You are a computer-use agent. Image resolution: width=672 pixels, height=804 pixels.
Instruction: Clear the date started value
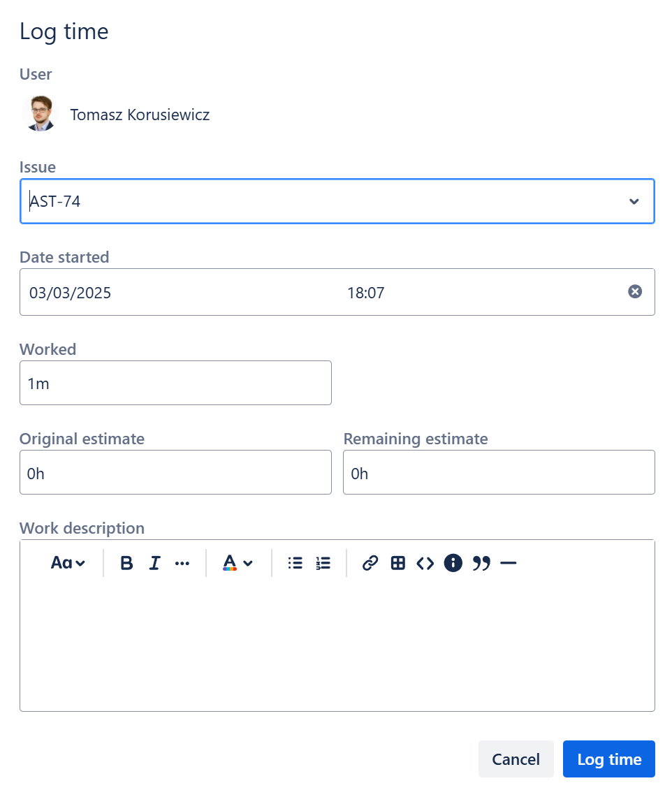635,291
